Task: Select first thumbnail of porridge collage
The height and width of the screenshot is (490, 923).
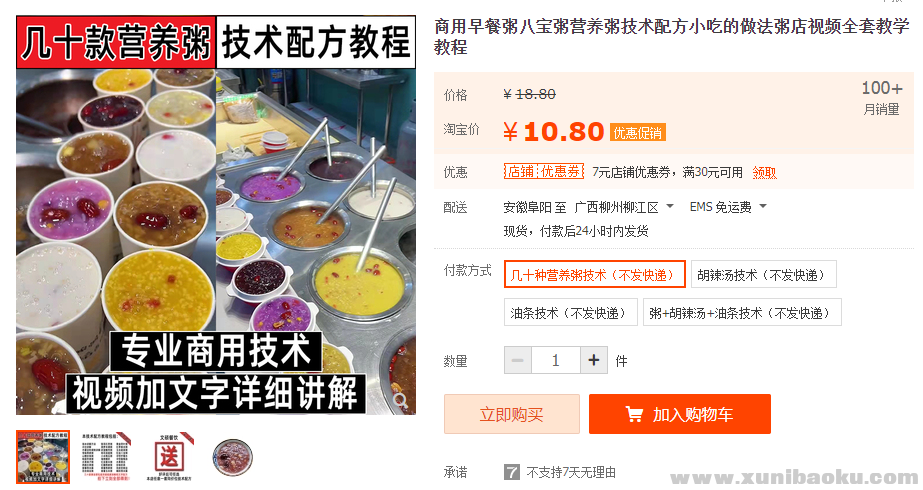Action: click(x=42, y=457)
